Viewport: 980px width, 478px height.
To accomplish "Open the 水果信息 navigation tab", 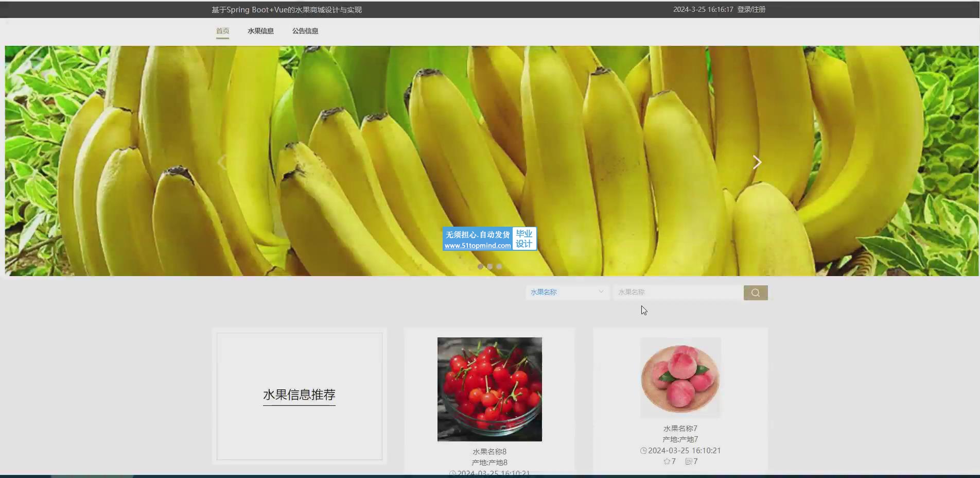I will (x=260, y=31).
